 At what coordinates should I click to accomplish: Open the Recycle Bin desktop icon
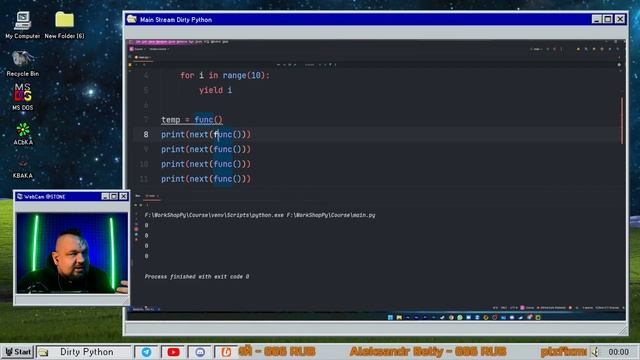(x=22, y=63)
